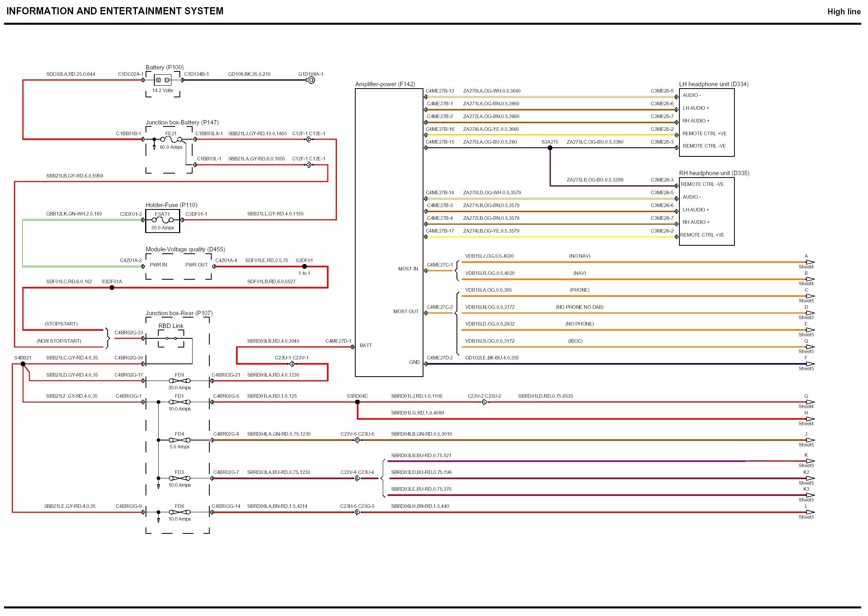Click the RBD Link switch symbol
The width and height of the screenshot is (868, 616).
tap(171, 339)
